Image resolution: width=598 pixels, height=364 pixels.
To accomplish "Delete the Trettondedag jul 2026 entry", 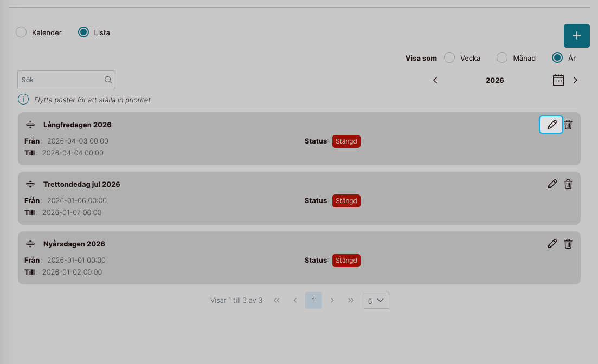I will coord(568,184).
